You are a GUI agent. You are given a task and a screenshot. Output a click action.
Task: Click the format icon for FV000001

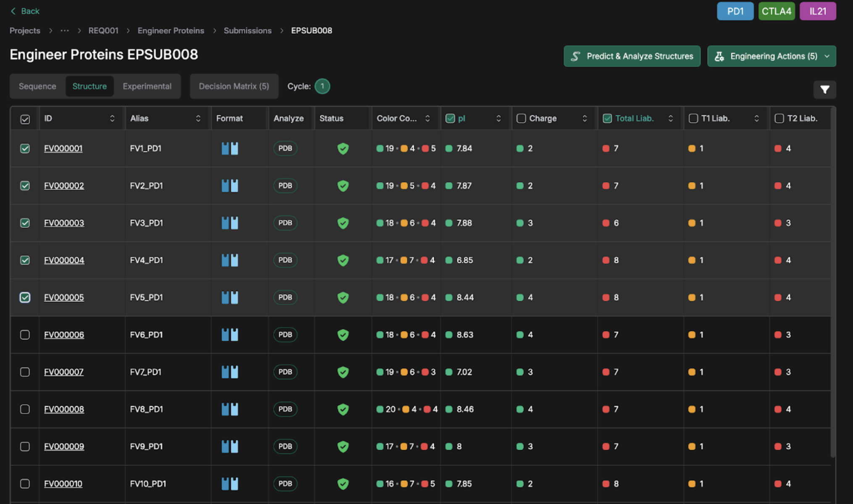coord(230,148)
